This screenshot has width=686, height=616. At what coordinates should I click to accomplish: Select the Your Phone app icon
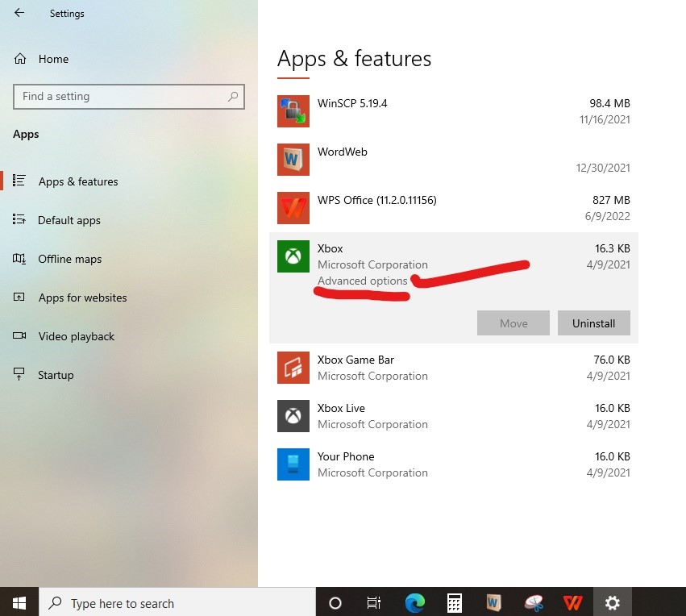click(293, 464)
